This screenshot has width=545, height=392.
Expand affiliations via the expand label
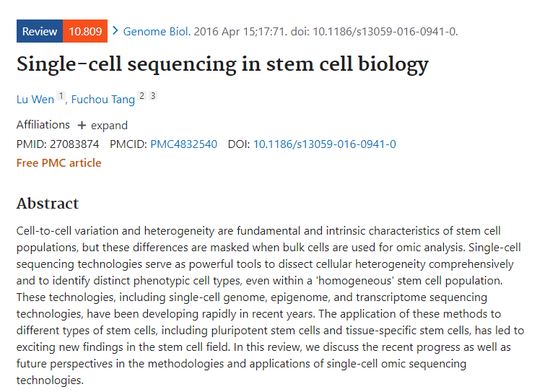click(x=109, y=126)
